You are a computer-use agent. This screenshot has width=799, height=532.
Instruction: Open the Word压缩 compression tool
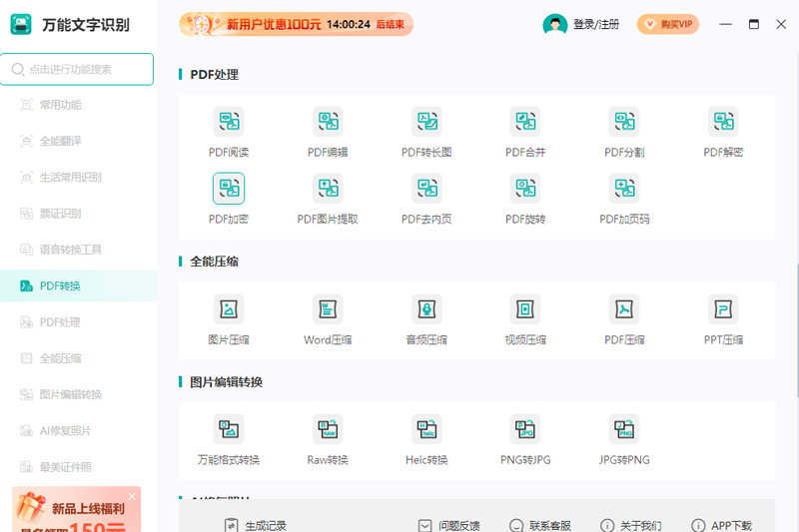(328, 309)
